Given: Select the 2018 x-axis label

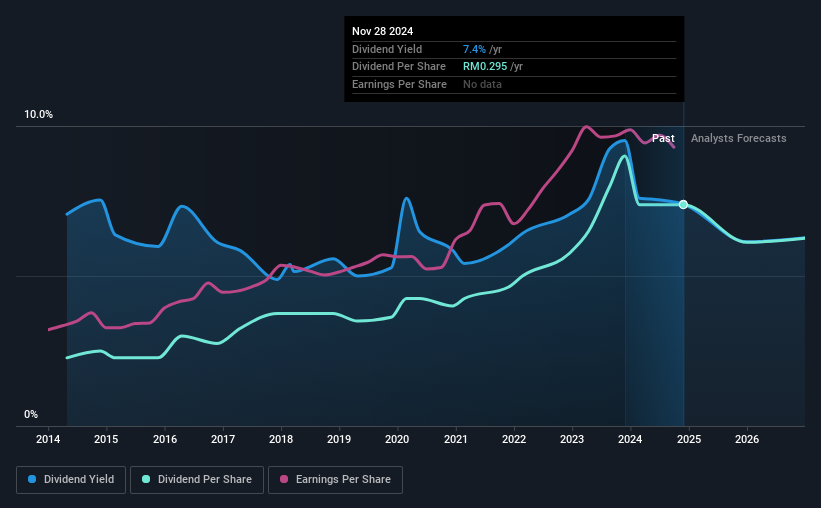Looking at the screenshot, I should click(x=281, y=439).
